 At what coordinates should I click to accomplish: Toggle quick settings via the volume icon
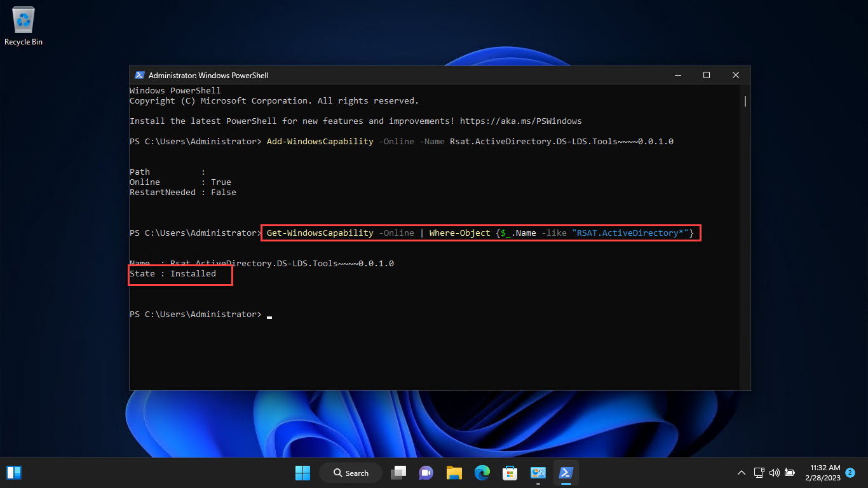pos(775,473)
